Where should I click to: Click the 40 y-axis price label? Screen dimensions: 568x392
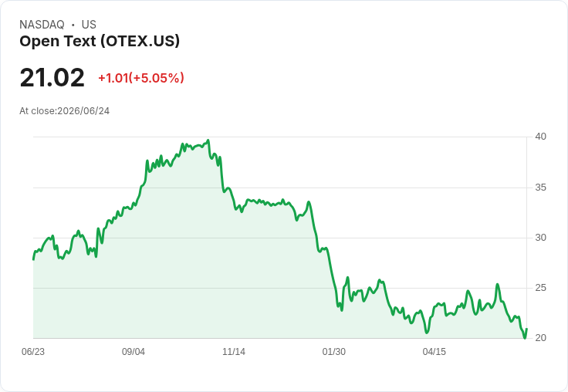click(541, 137)
